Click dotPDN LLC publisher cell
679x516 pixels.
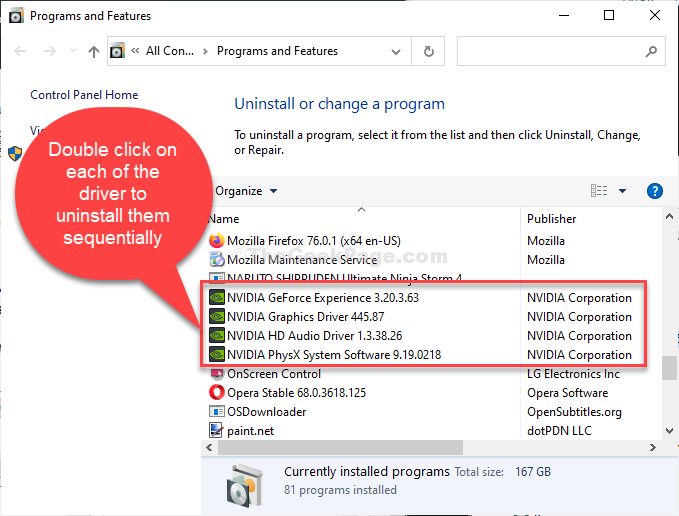[x=559, y=431]
